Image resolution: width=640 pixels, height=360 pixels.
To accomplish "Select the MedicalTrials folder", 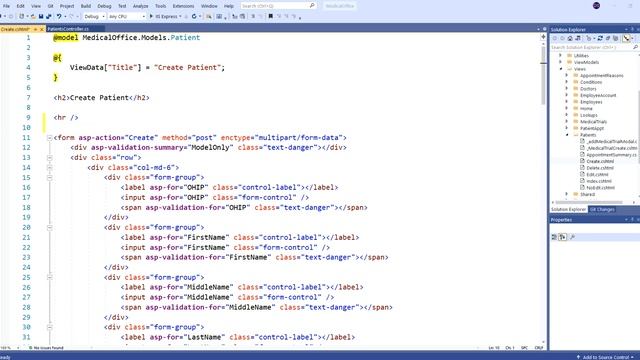I will (x=593, y=122).
